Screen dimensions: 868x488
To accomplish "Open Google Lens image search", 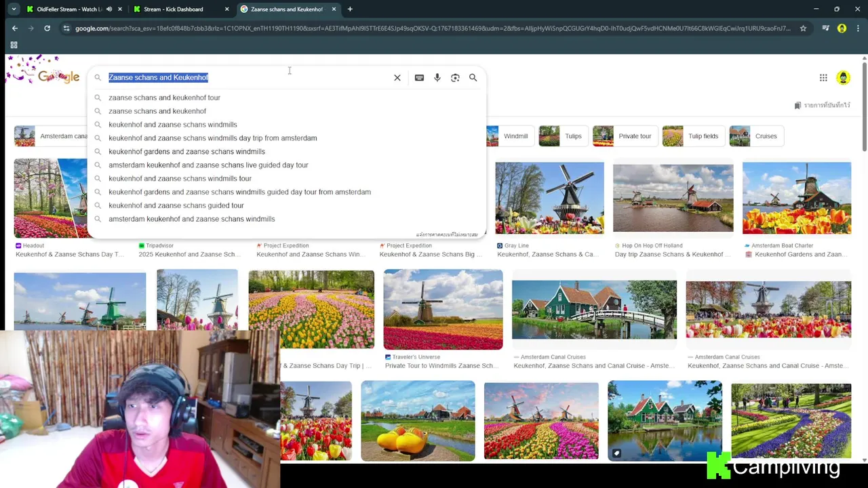I will click(455, 78).
